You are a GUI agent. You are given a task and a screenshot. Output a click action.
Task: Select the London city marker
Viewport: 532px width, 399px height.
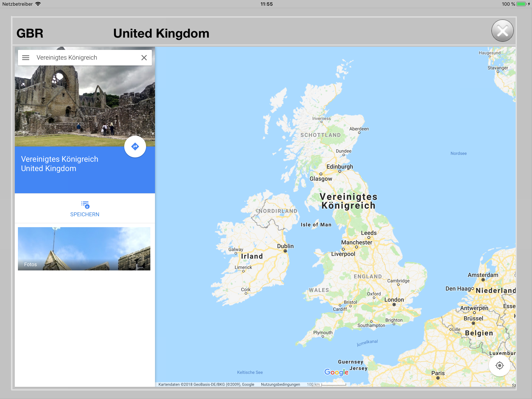point(394,305)
